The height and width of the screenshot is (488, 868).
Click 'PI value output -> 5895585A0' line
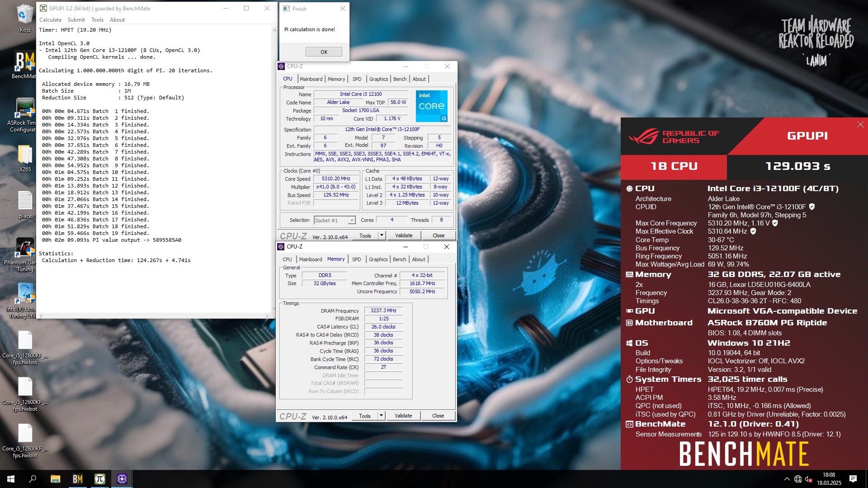tap(137, 240)
